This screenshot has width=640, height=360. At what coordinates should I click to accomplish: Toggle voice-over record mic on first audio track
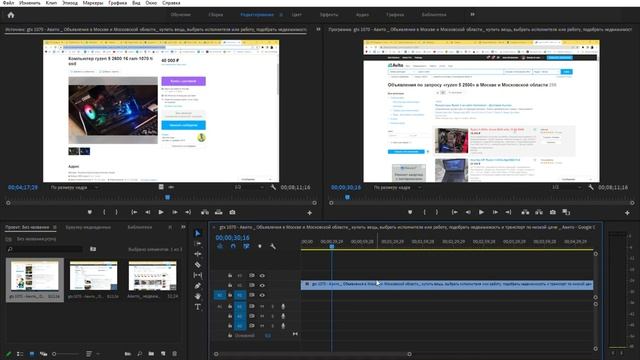point(283,306)
